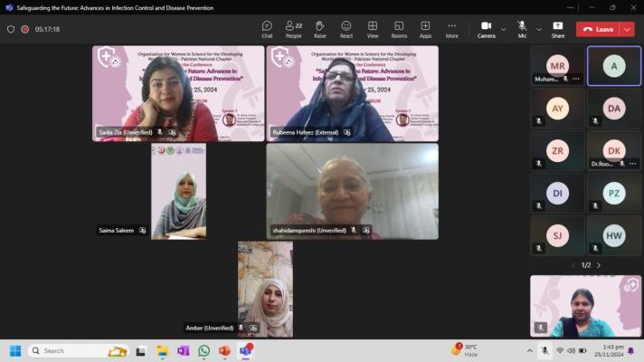
Task: Open the dropdown arrow beside Leave
Action: pyautogui.click(x=628, y=29)
